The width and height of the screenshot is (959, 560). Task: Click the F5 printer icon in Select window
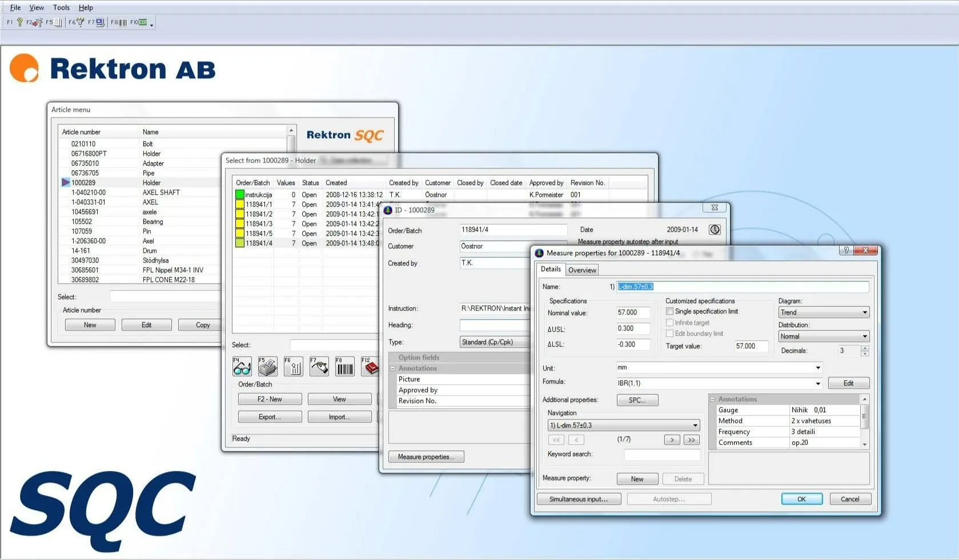267,366
